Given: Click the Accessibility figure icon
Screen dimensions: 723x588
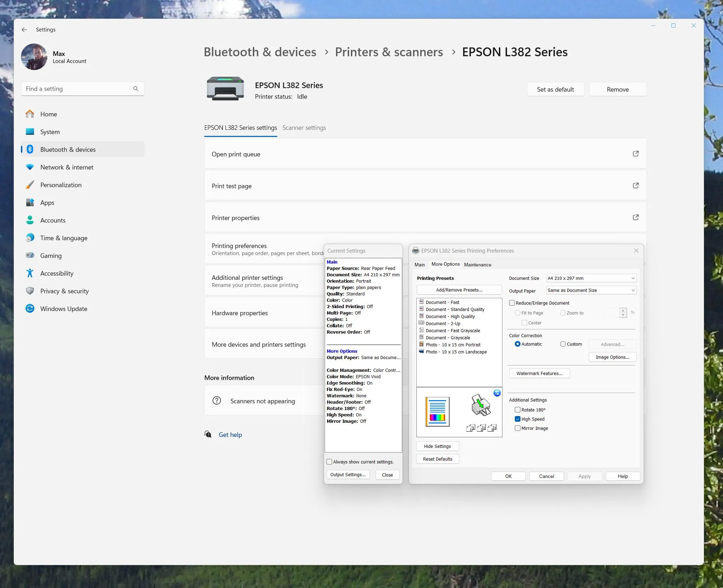Looking at the screenshot, I should 30,273.
